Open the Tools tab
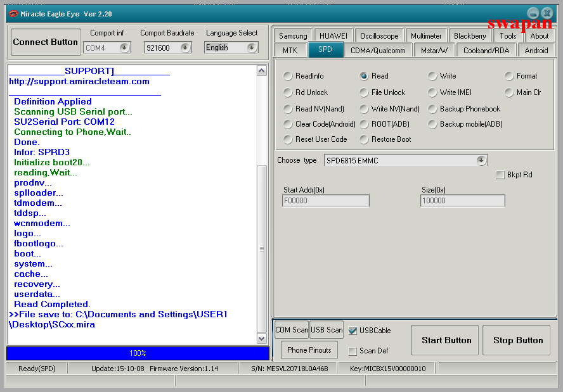 tap(508, 36)
